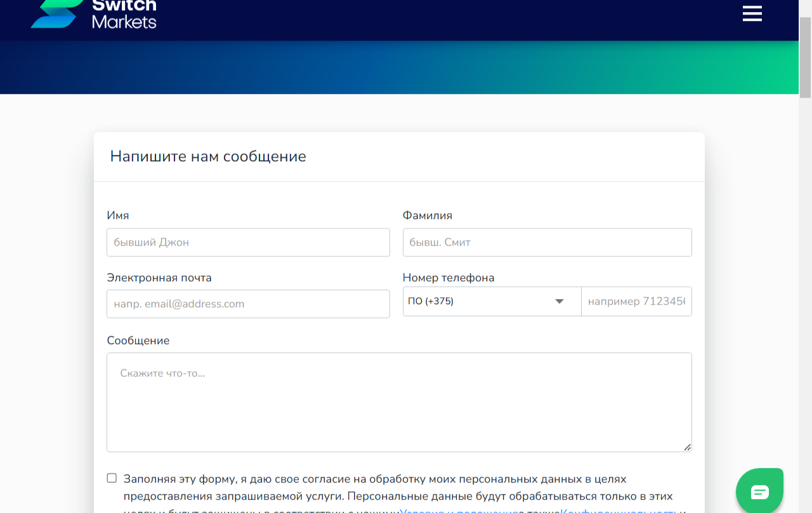Image resolution: width=812 pixels, height=513 pixels.
Task: Click the textarea resize handle corner
Action: pos(688,448)
